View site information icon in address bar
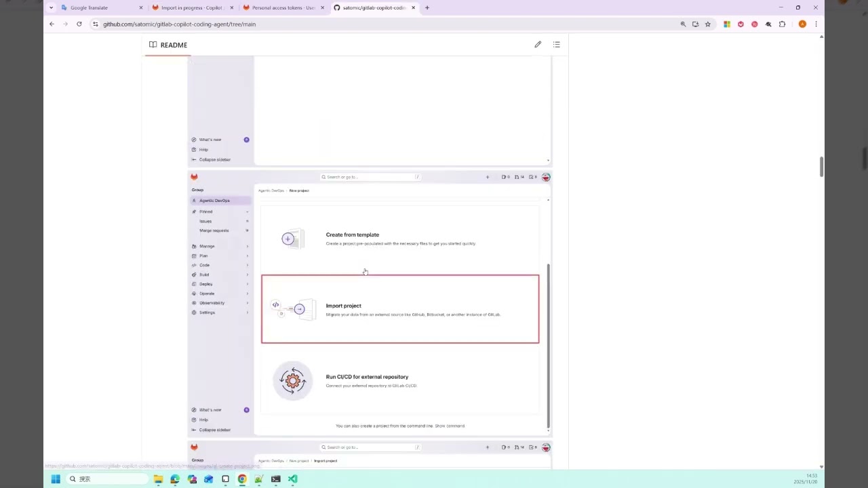Screen dimensions: 868x488 95,24
